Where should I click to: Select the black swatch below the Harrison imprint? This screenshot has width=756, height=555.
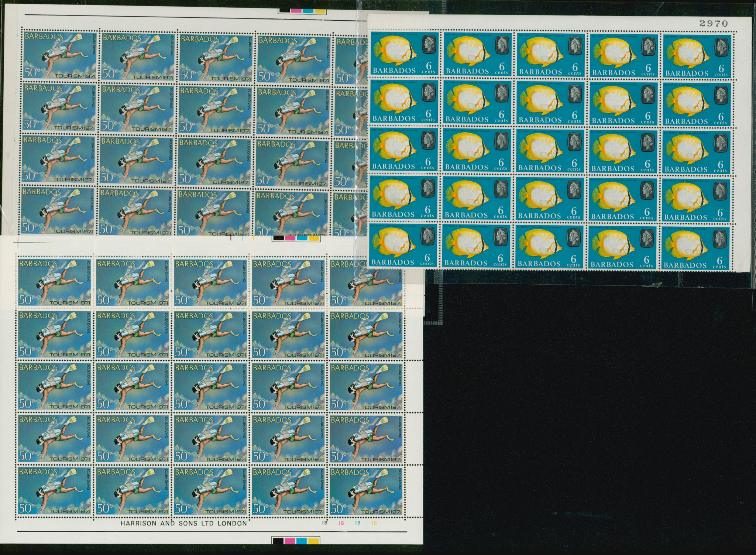(x=278, y=541)
